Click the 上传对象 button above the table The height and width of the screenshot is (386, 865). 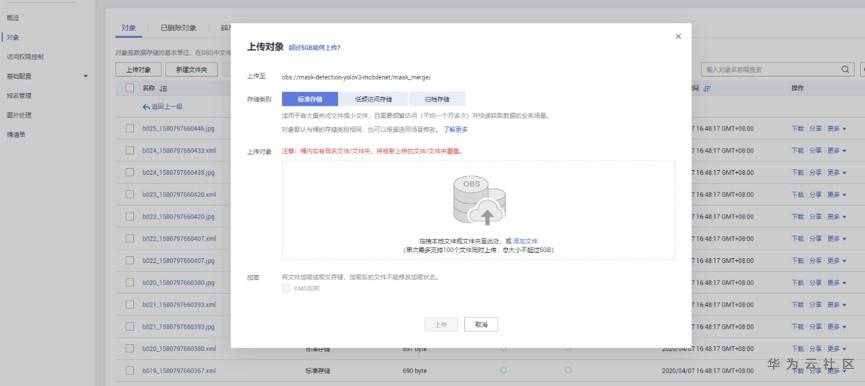[x=138, y=69]
